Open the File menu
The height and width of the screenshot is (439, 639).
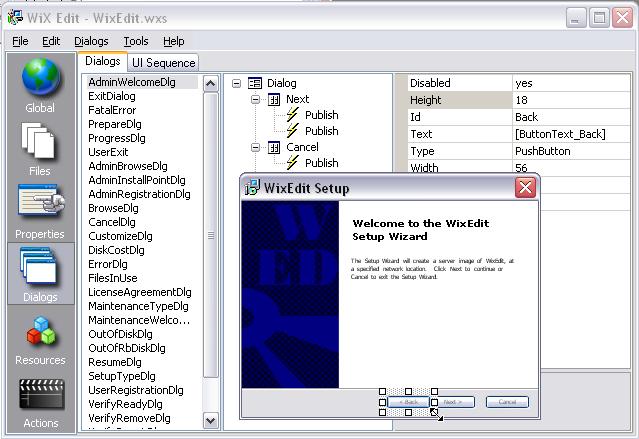tap(20, 41)
